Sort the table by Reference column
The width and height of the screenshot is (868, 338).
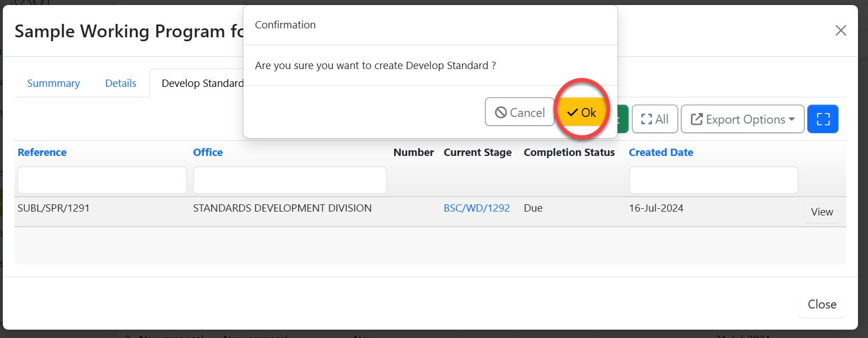tap(42, 152)
